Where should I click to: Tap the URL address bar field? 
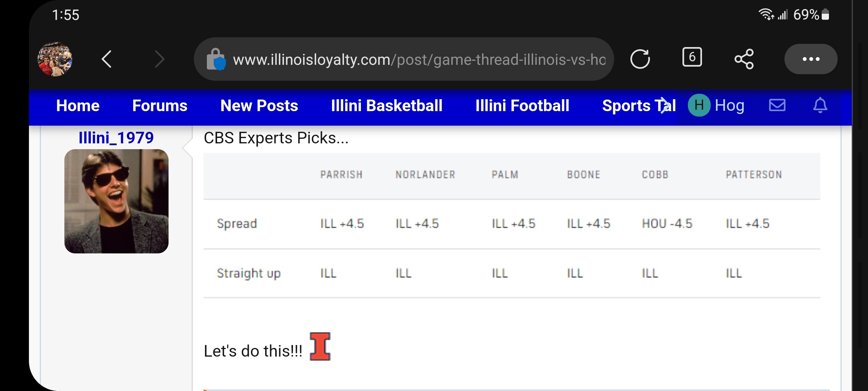404,59
